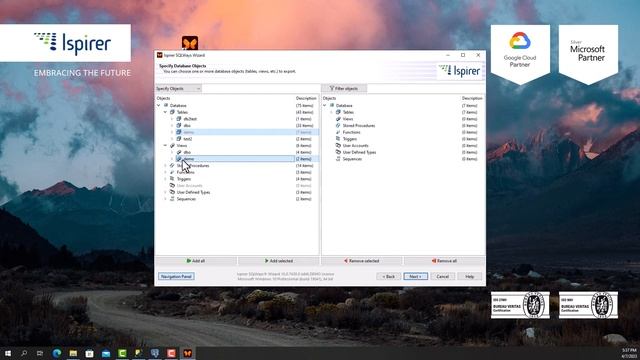
Task: Open Task View from the taskbar
Action: [40, 353]
